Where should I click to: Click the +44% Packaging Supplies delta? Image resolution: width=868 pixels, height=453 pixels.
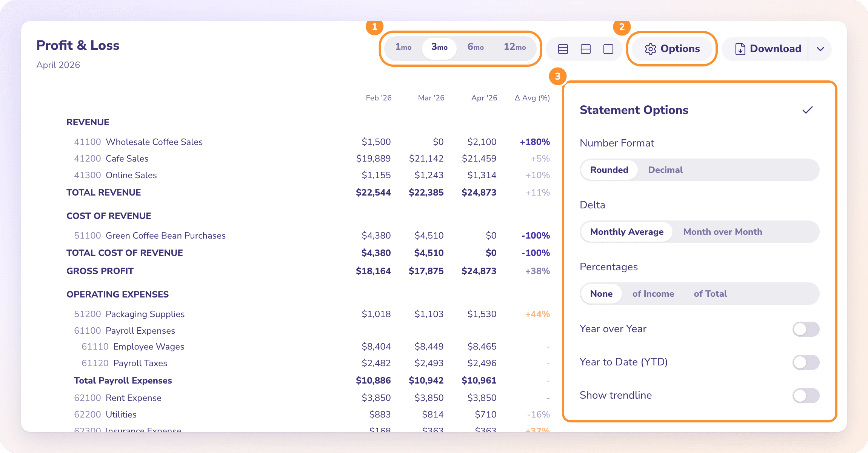(x=537, y=314)
